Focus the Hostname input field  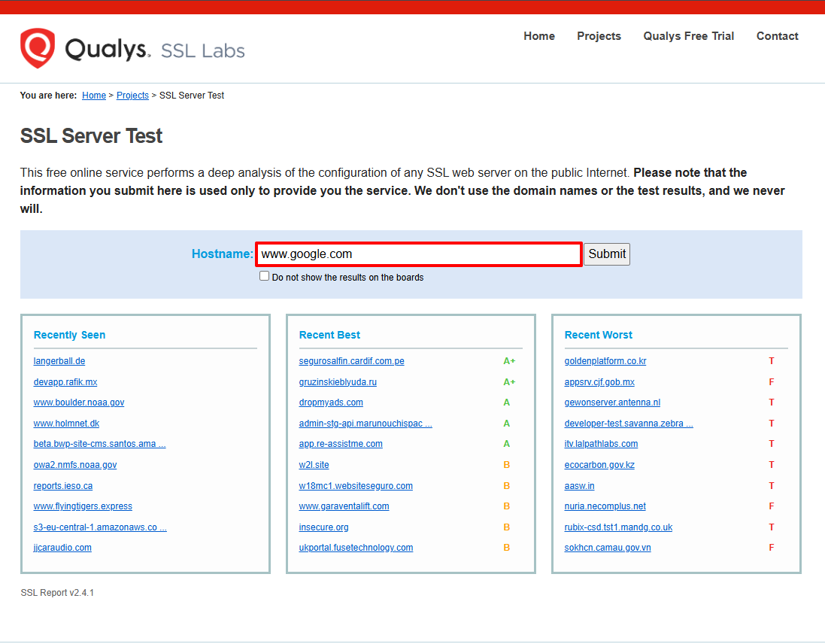[419, 254]
